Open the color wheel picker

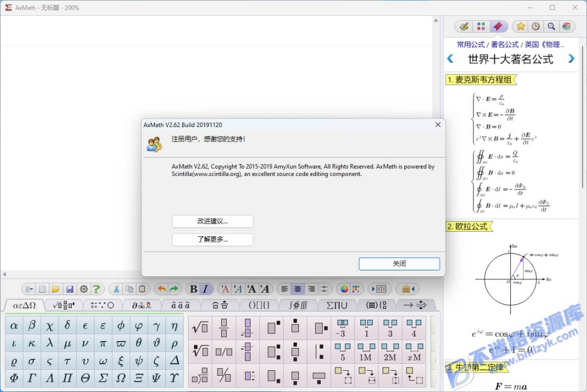[x=344, y=289]
